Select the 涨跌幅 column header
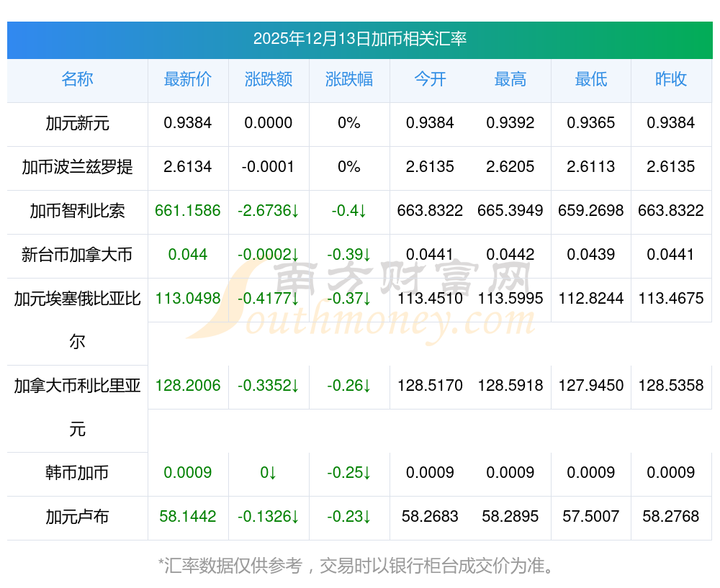 tap(349, 80)
